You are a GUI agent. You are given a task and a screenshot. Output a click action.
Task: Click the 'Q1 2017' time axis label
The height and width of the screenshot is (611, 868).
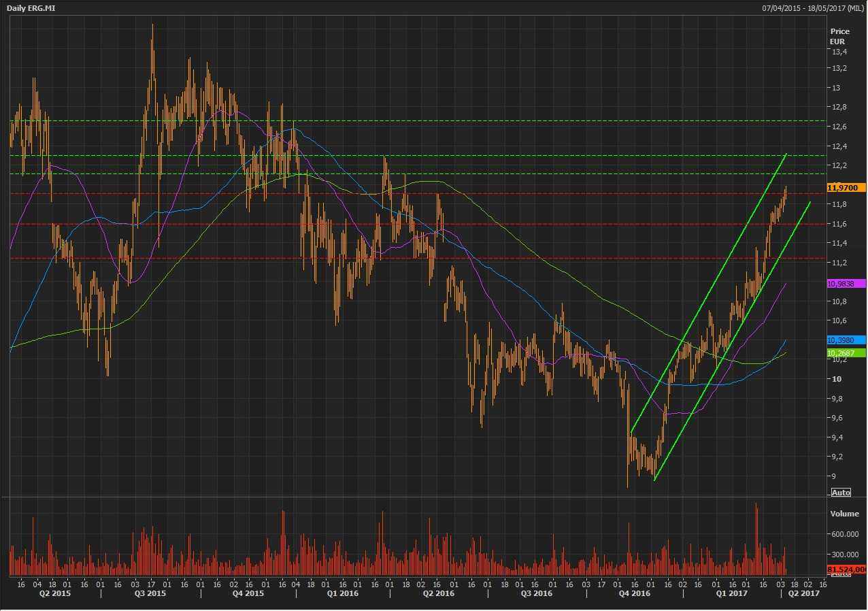(x=731, y=593)
